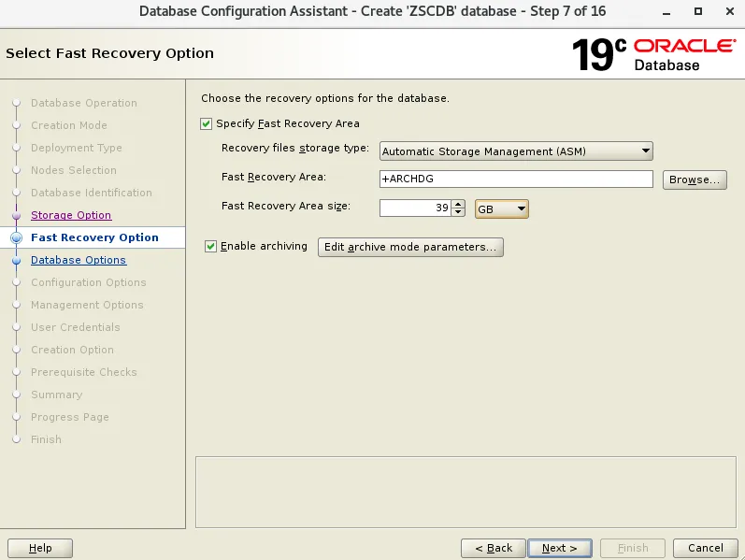This screenshot has height=560, width=745.
Task: Click the Storage Option step bullet icon
Action: tap(16, 216)
